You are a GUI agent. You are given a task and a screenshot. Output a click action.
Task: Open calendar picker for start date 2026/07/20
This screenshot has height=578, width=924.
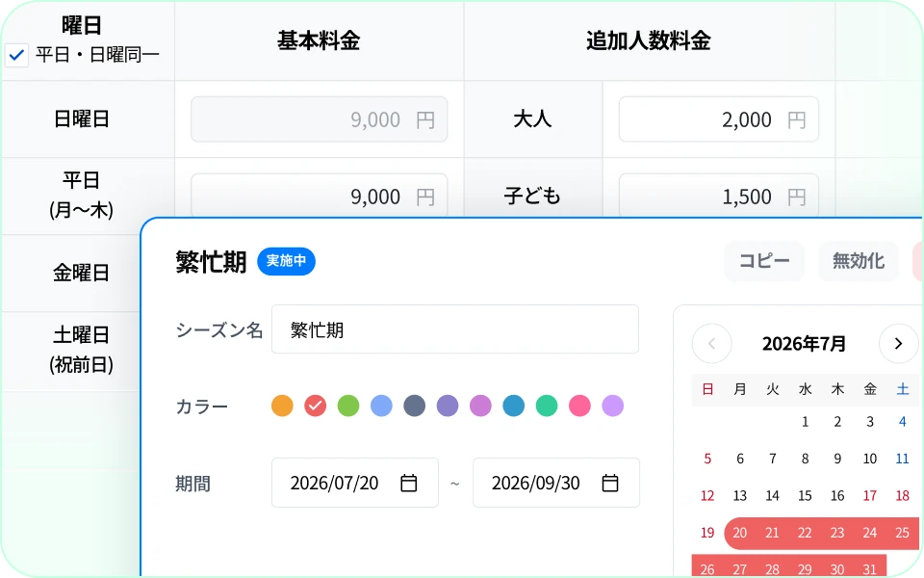408,483
